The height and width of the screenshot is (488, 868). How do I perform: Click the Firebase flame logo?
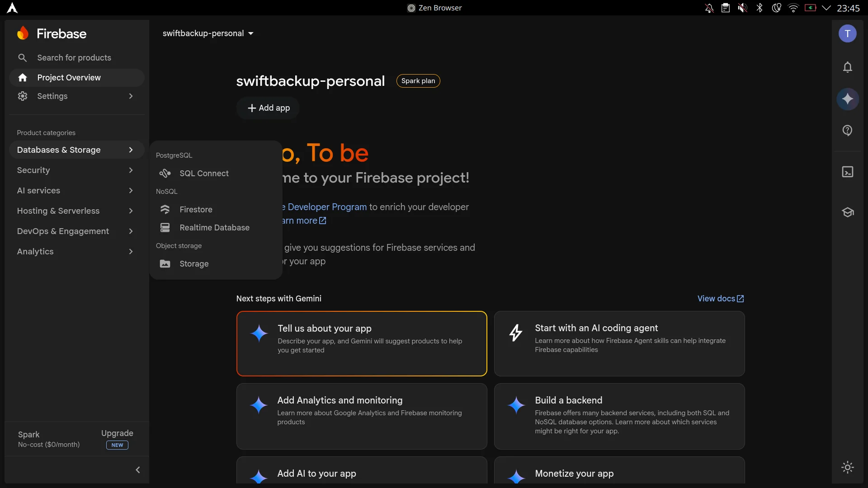pos(23,33)
